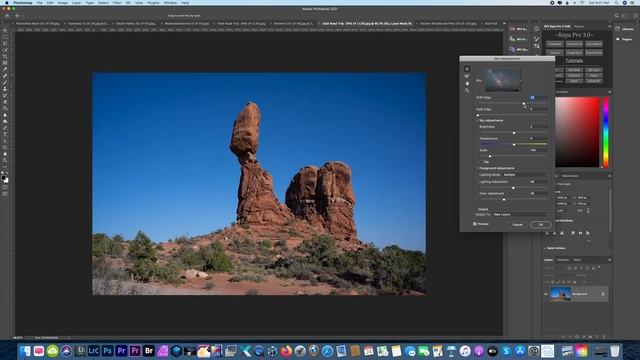
Task: Toggle the Flip checkbox for the sky
Action: click(482, 162)
